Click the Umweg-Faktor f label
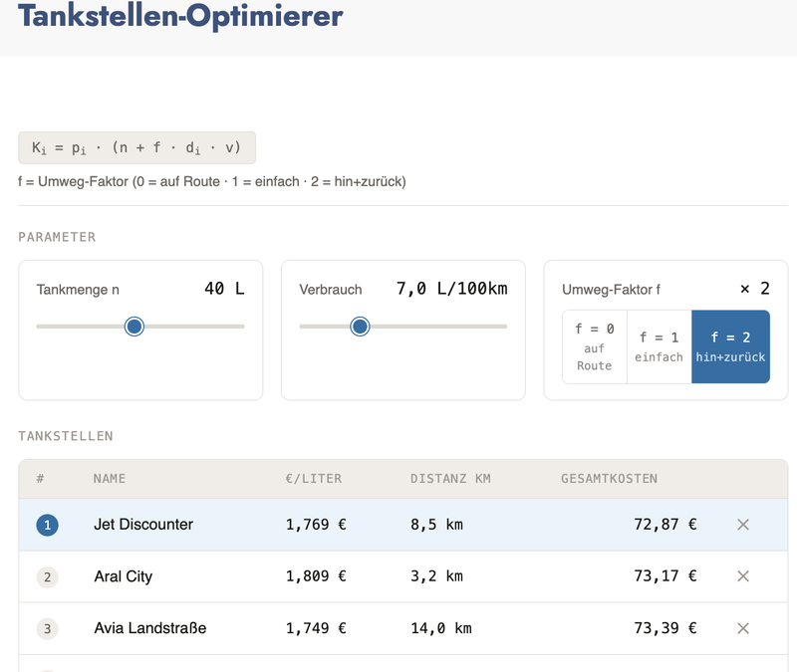The width and height of the screenshot is (797, 672). point(611,290)
